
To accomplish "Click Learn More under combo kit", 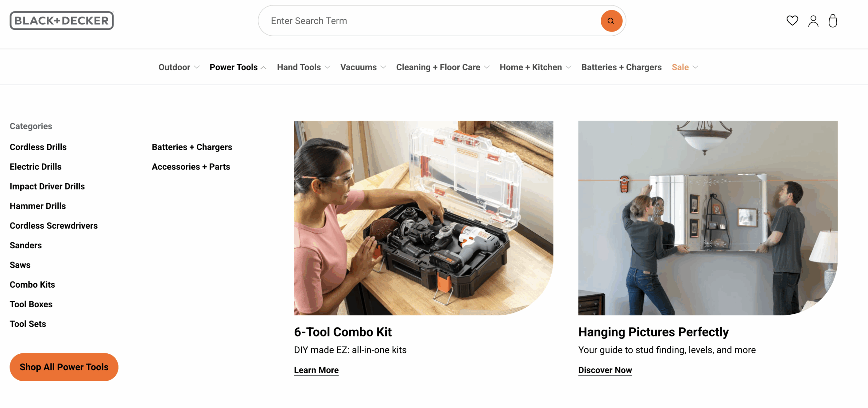I will [316, 370].
